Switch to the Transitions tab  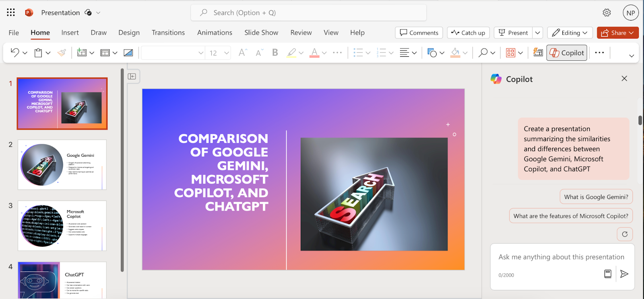click(168, 33)
